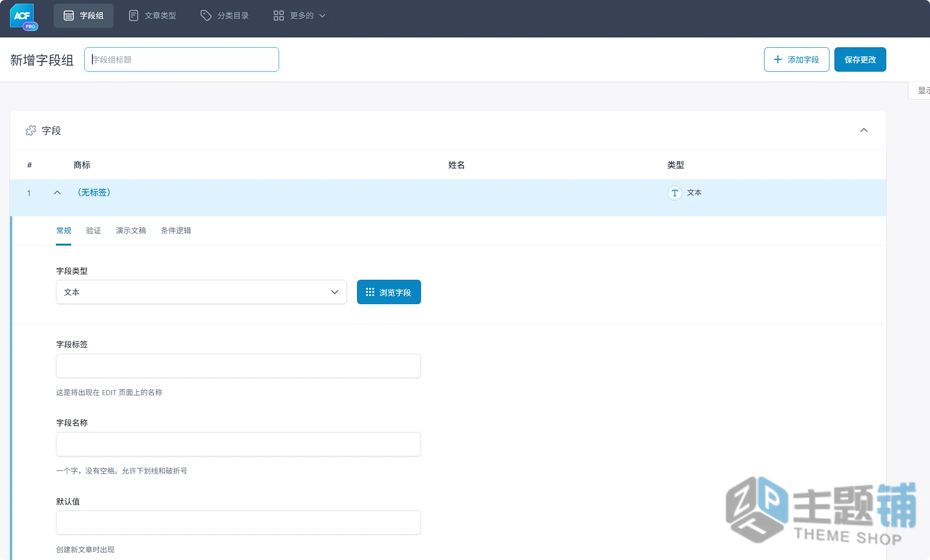The image size is (930, 560).
Task: Click the T text type icon
Action: [674, 193]
